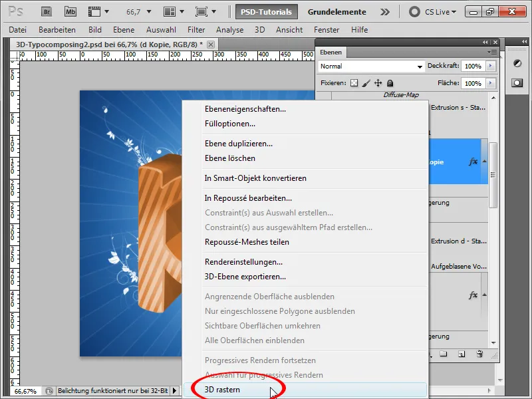Choose Ebene duplizieren... from context menu

pyautogui.click(x=239, y=144)
